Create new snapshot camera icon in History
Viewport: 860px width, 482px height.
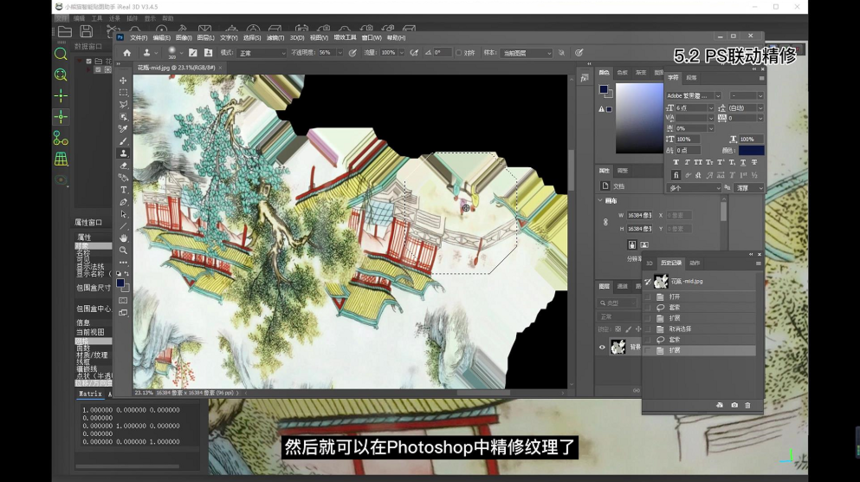click(x=734, y=405)
